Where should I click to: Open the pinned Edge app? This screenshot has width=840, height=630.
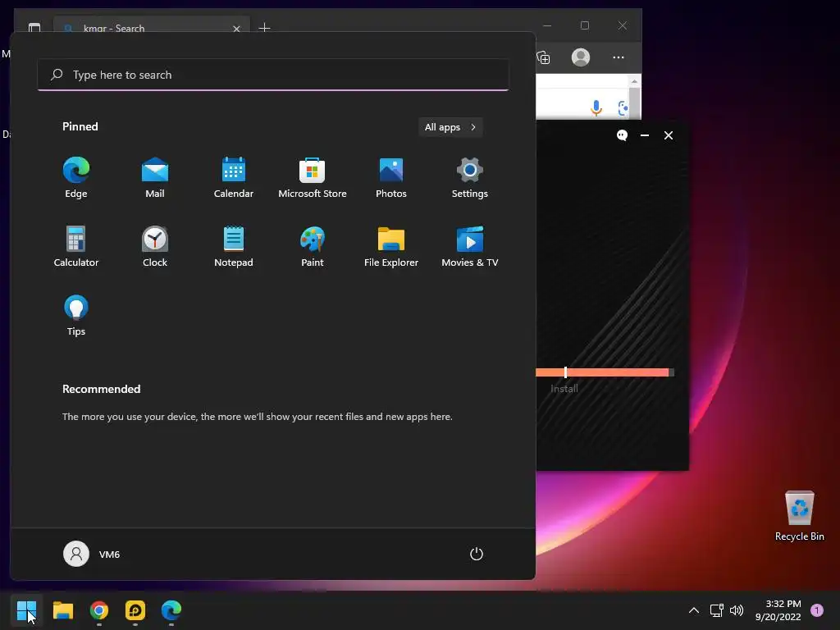(x=76, y=177)
